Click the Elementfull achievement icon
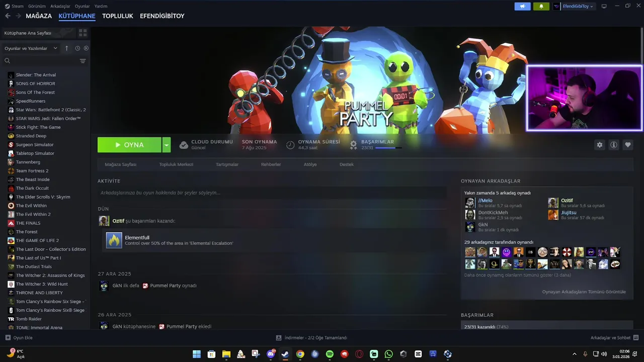The height and width of the screenshot is (362, 644). pyautogui.click(x=114, y=240)
